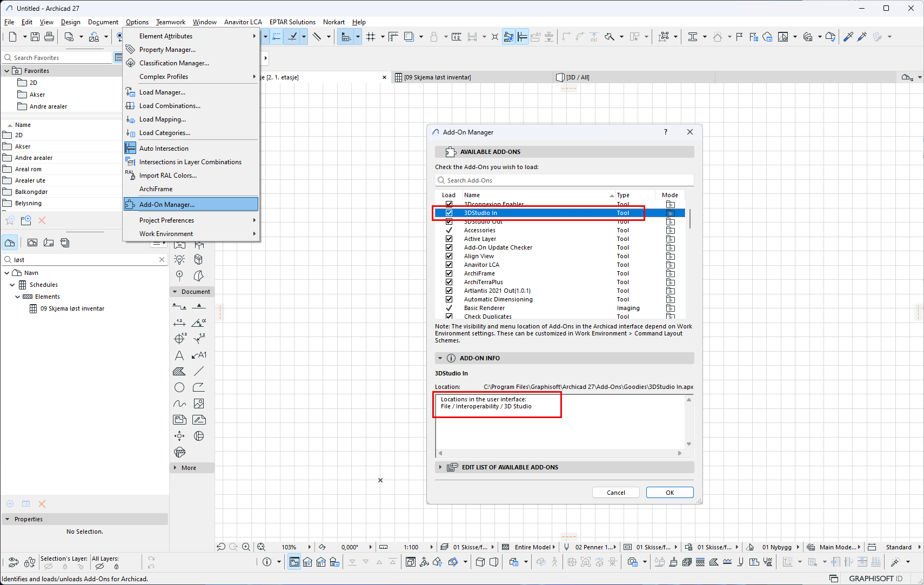924x585 pixels.
Task: Uncheck the Active Layer add-on checkbox
Action: click(449, 239)
